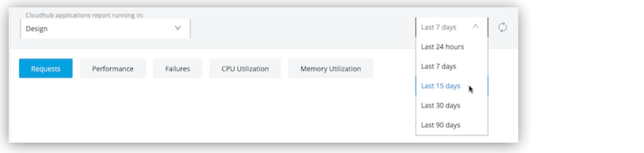Switch to CPU Utilization tab
This screenshot has width=644, height=153.
point(245,69)
